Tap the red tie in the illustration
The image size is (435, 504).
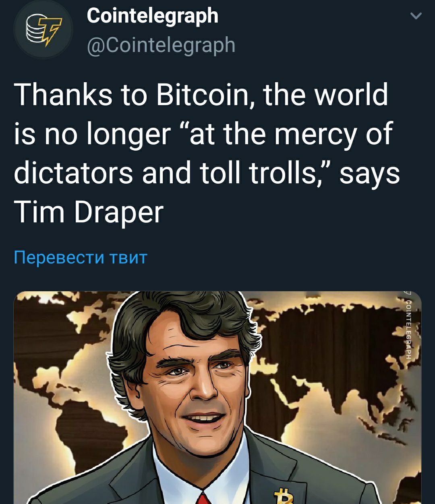(204, 498)
